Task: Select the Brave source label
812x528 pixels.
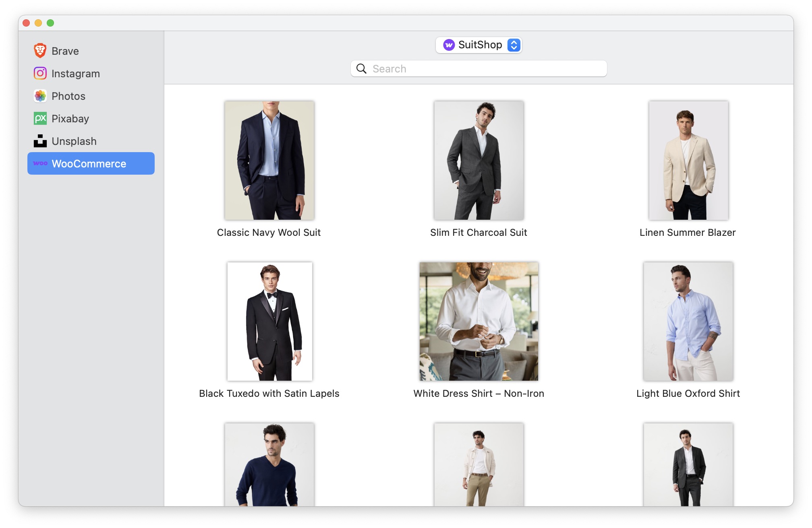Action: (x=65, y=51)
